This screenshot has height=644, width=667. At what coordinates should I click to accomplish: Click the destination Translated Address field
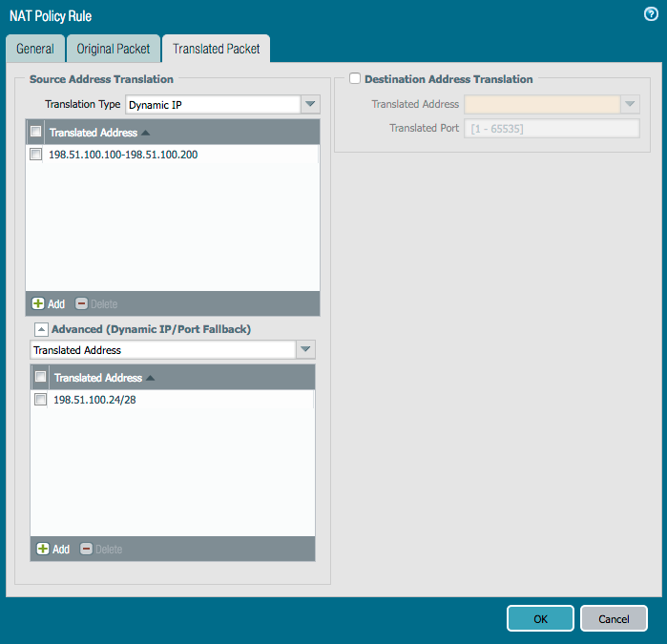pos(542,104)
